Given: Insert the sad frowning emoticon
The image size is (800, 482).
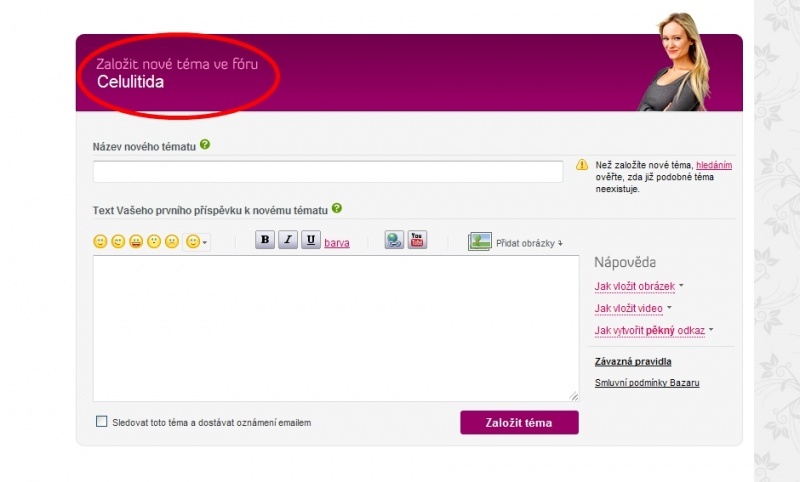Looking at the screenshot, I should (x=172, y=242).
